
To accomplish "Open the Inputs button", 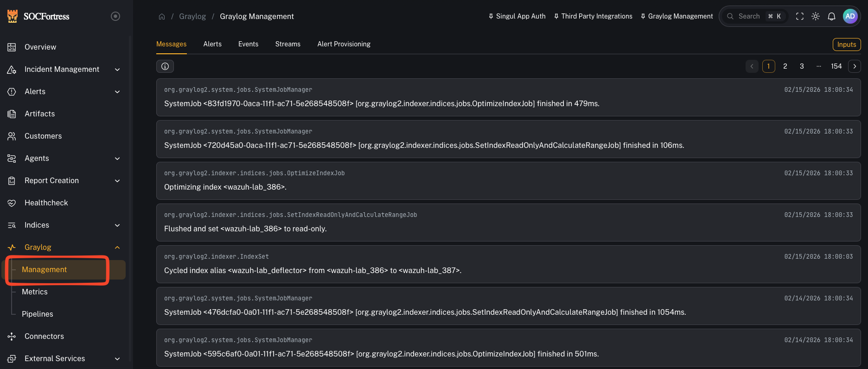I will tap(847, 45).
